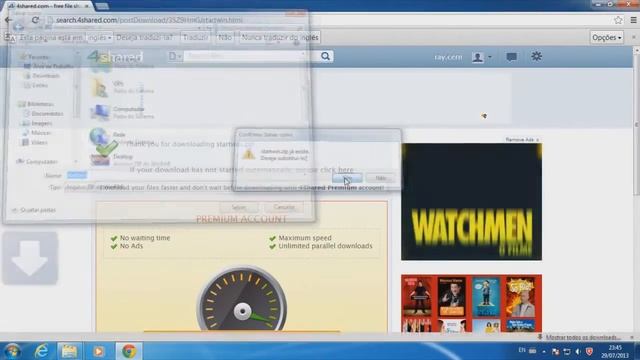Viewport: 640px width, 360px height.
Task: Click the new tab button in Chrome
Action: click(x=102, y=6)
